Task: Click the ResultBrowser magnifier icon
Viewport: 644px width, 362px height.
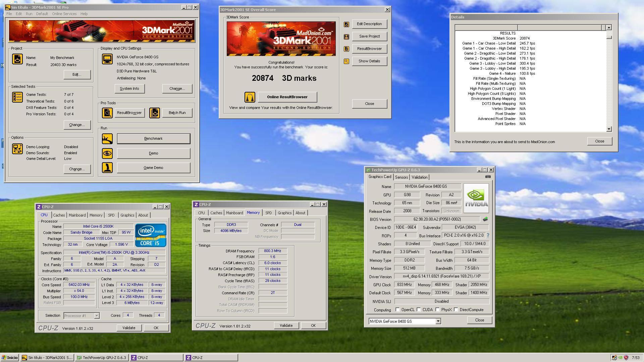Action: 107,113
